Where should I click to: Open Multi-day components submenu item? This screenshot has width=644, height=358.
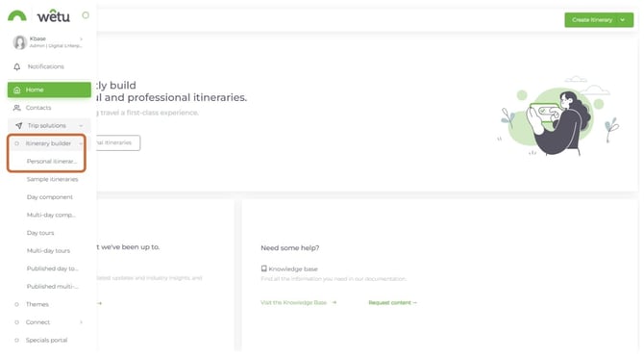click(51, 215)
